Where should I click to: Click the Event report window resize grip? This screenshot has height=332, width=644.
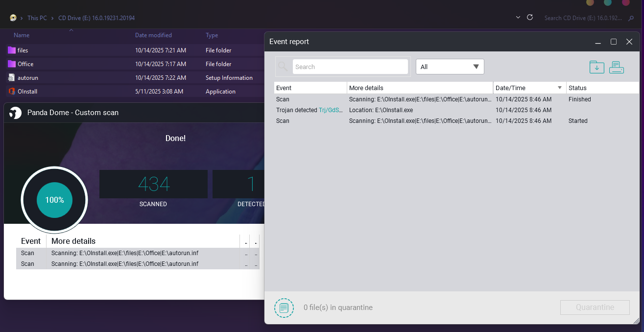point(636,321)
